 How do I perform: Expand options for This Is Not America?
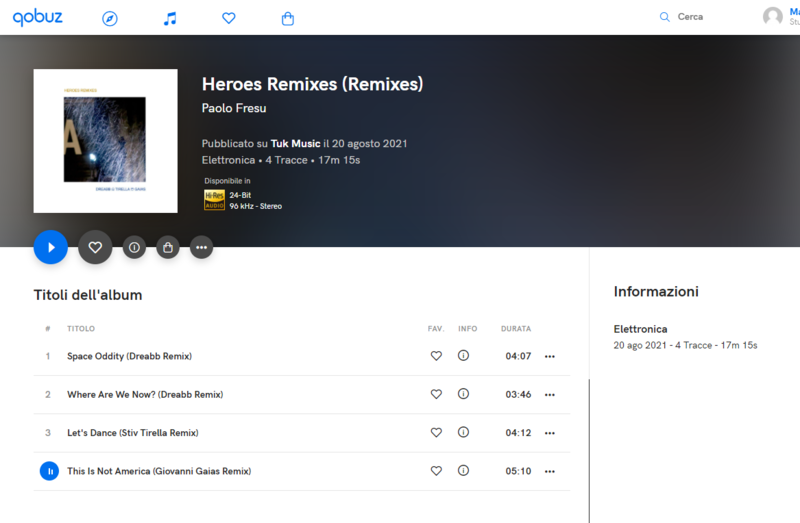(x=549, y=471)
